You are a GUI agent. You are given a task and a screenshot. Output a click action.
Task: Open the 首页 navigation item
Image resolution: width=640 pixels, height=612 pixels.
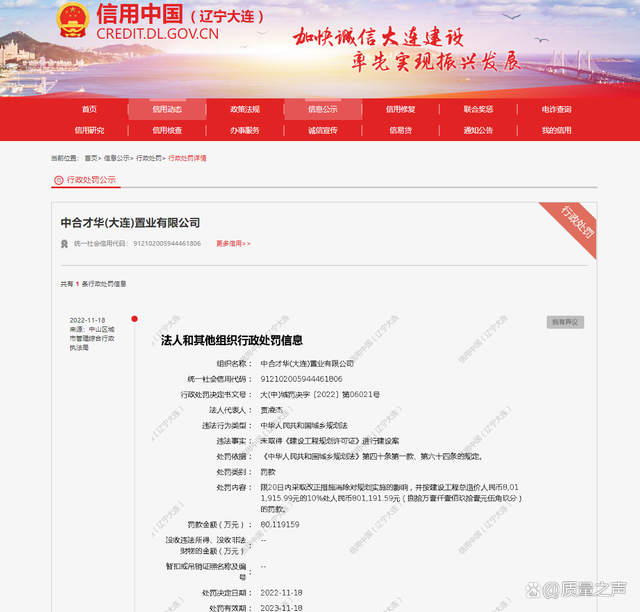click(x=89, y=109)
